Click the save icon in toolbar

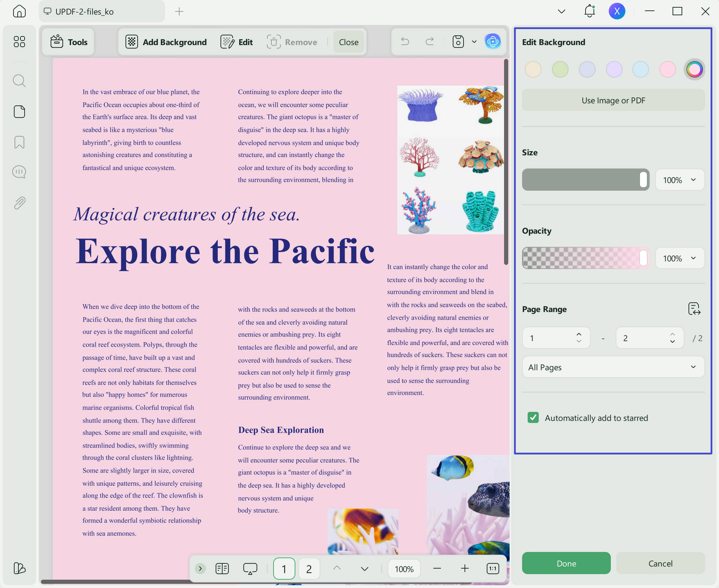click(x=458, y=42)
